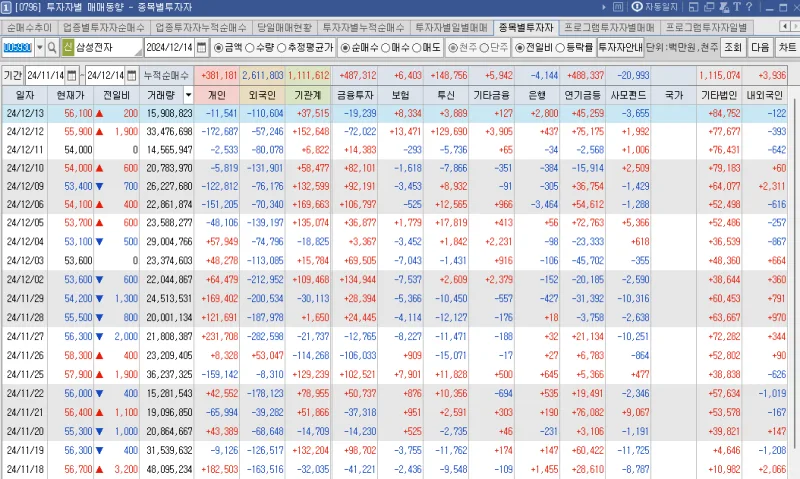Click the 개인 column header
800x479 pixels.
click(217, 95)
